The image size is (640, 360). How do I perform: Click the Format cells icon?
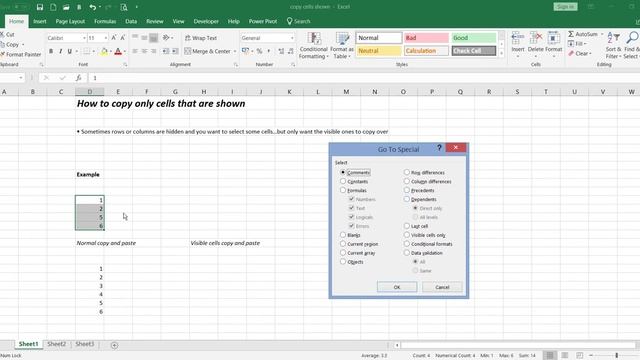553,39
